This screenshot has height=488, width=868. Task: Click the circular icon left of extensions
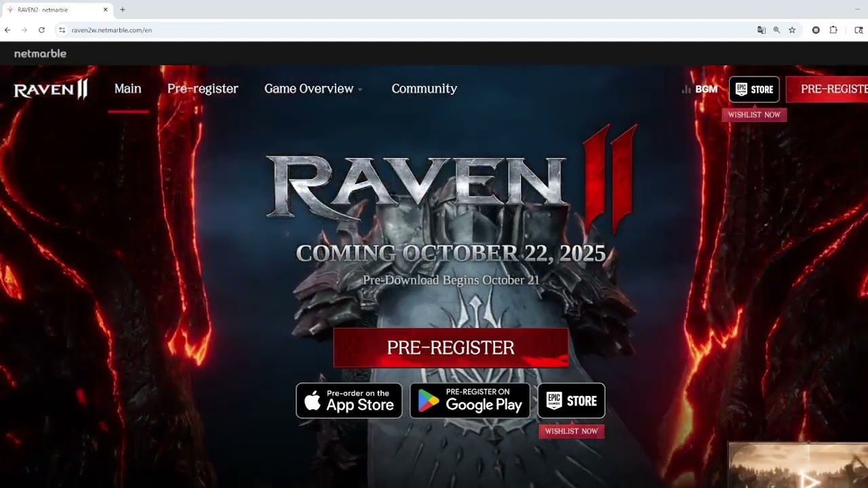[x=816, y=30]
